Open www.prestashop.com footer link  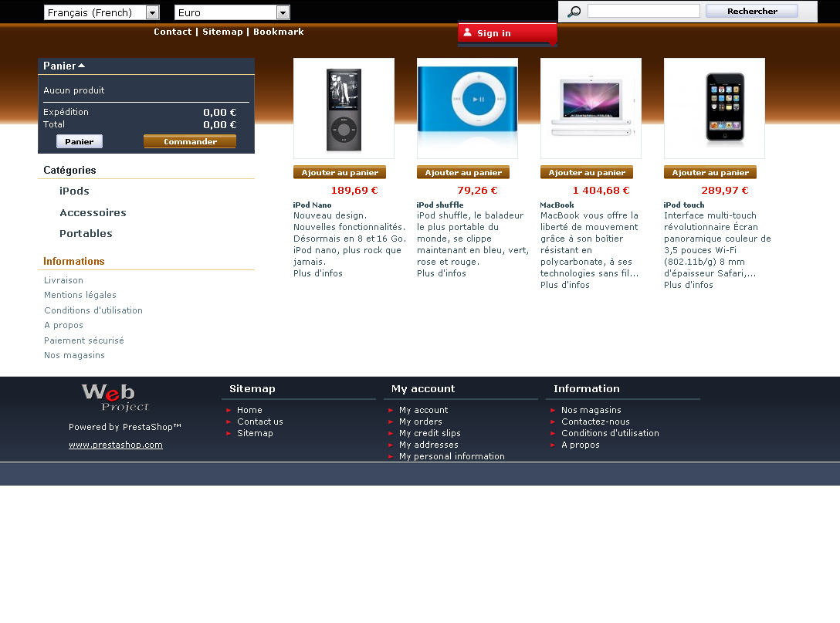[116, 445]
